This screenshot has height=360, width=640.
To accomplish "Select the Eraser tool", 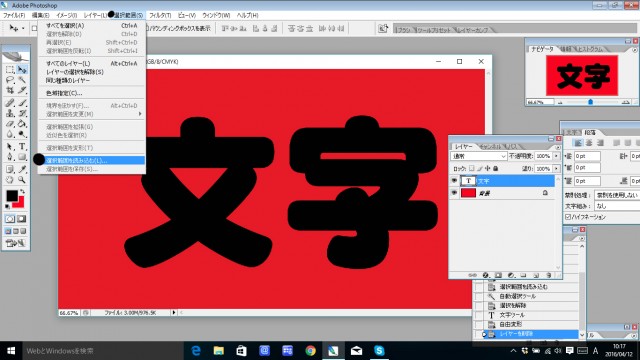I will click(x=10, y=124).
